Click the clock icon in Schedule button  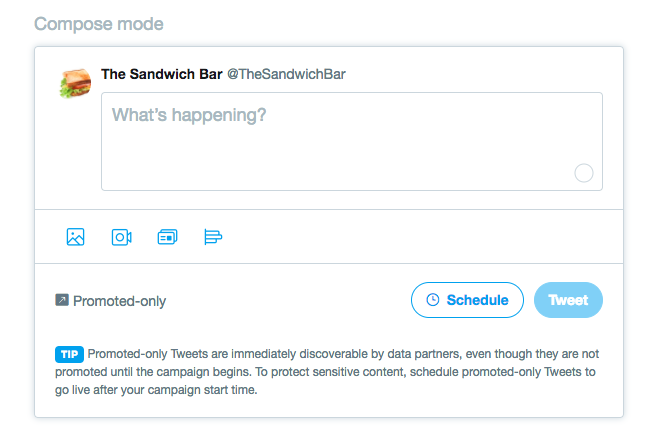pyautogui.click(x=433, y=300)
